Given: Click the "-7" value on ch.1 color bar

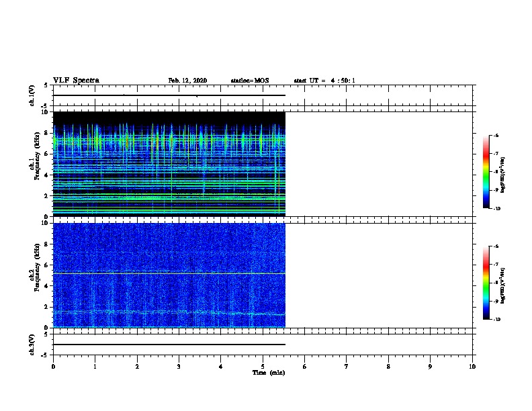Looking at the screenshot, I should point(496,154).
